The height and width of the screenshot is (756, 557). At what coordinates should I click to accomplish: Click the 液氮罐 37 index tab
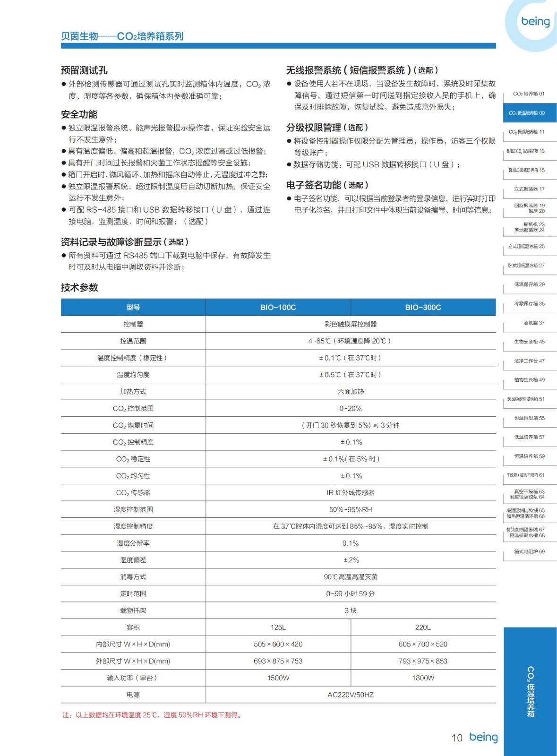point(529,323)
